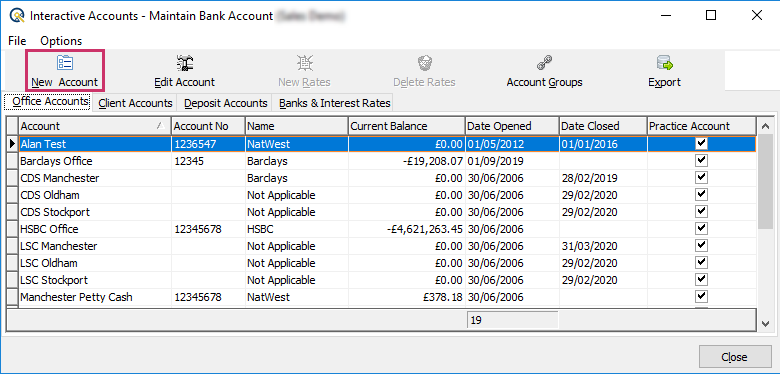Select the Barclays Office account row
This screenshot has height=374, width=780.
point(382,161)
